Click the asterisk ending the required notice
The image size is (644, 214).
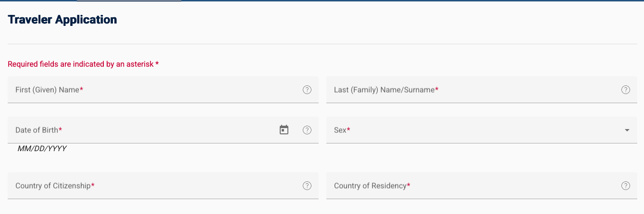point(157,64)
